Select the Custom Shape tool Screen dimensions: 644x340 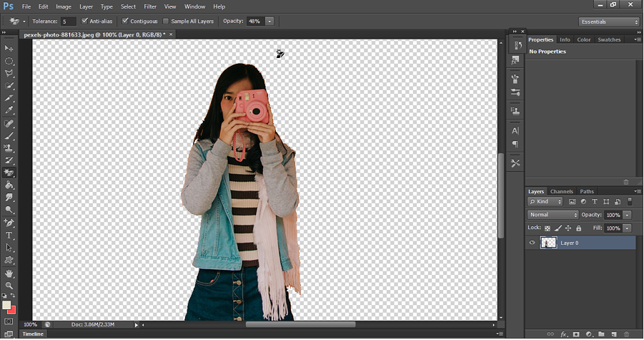[9, 261]
